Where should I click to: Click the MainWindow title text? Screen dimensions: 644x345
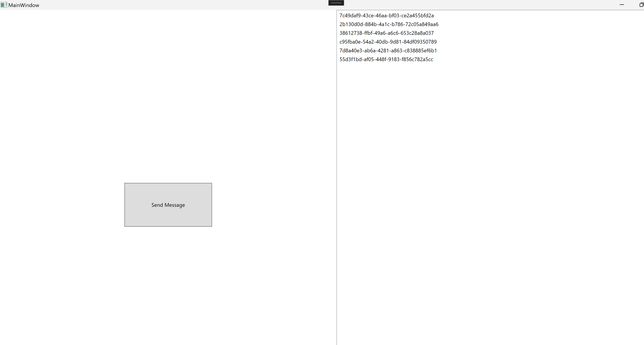pyautogui.click(x=24, y=5)
